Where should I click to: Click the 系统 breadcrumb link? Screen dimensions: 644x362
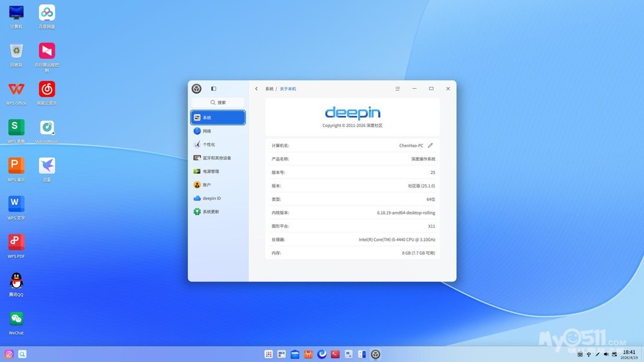tap(269, 89)
